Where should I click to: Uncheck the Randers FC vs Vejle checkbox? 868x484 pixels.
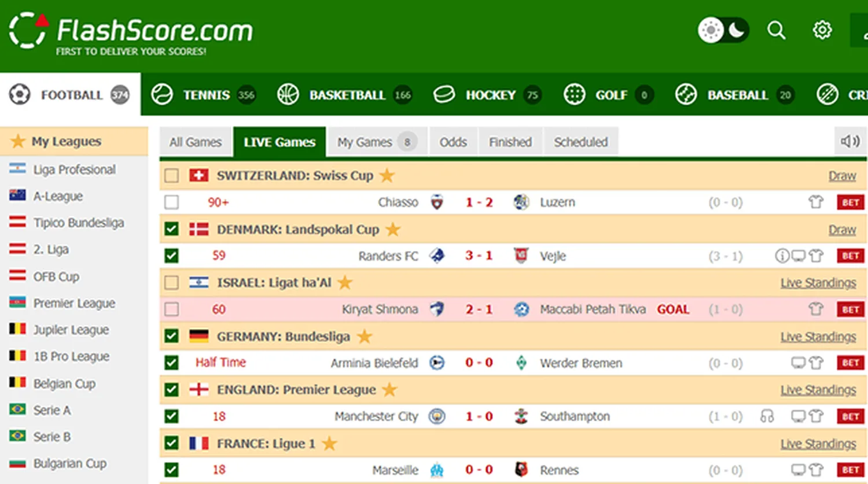point(171,256)
